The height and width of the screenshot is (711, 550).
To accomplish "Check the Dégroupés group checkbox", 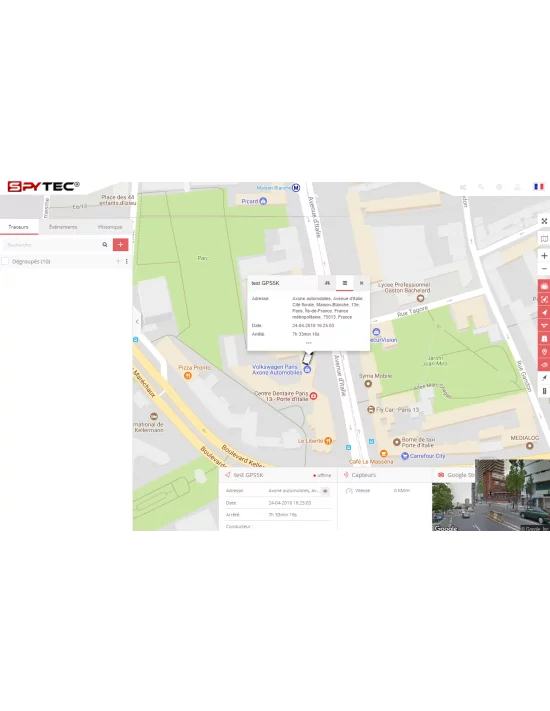I will coord(5,261).
